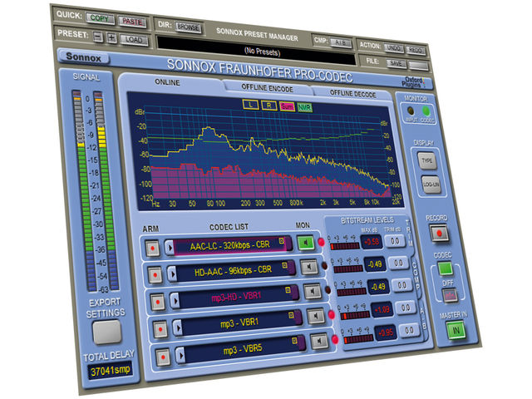The image size is (532, 399).
Task: Arm the AAC-LC 320kbps codec row
Action: tap(152, 249)
